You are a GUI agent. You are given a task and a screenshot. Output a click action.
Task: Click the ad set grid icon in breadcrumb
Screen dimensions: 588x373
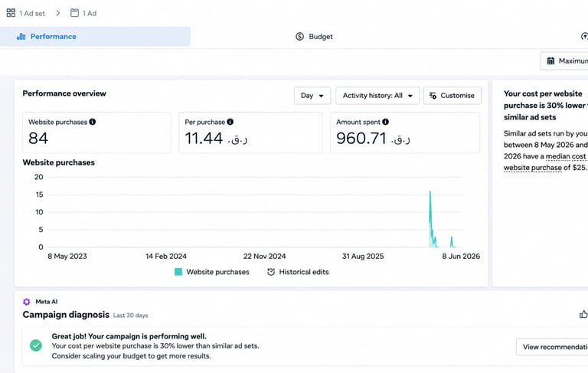pyautogui.click(x=11, y=13)
